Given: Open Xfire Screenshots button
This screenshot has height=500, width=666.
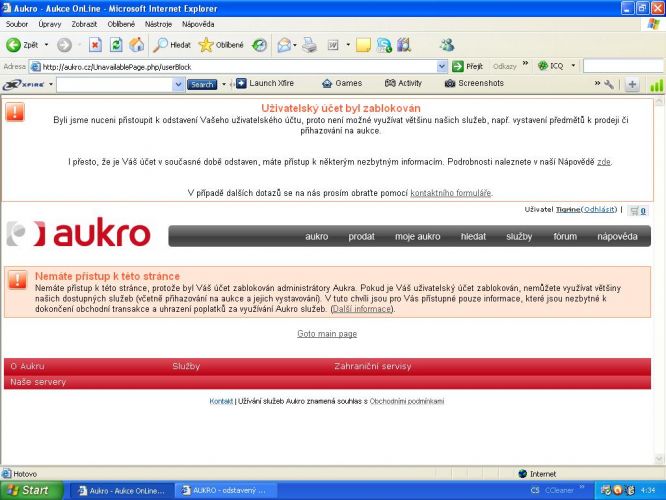Looking at the screenshot, I should point(474,83).
